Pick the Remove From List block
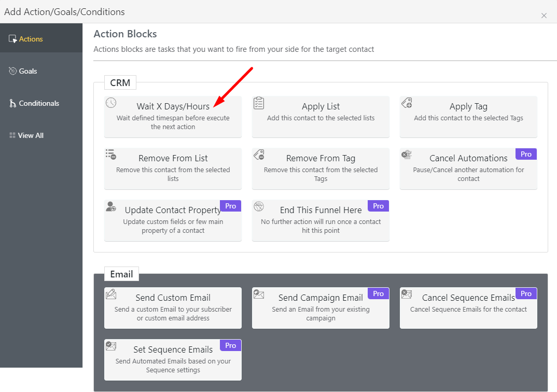Screen dimensions: 557x392 click(x=173, y=169)
